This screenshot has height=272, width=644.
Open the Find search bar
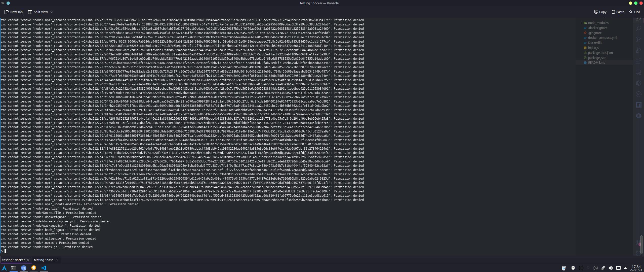click(634, 12)
